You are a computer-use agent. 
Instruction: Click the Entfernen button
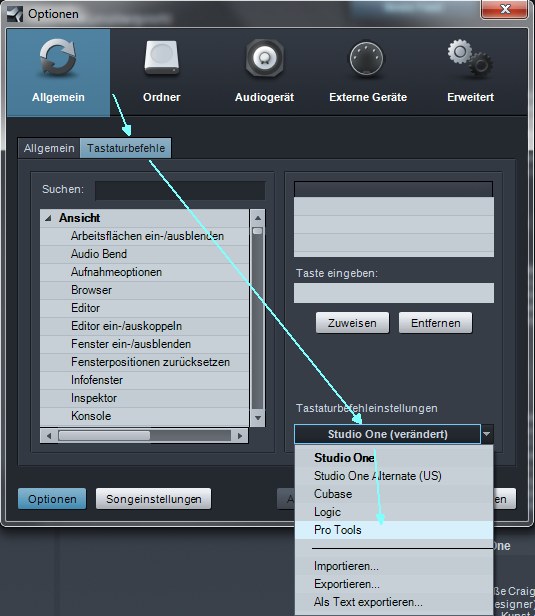click(436, 323)
